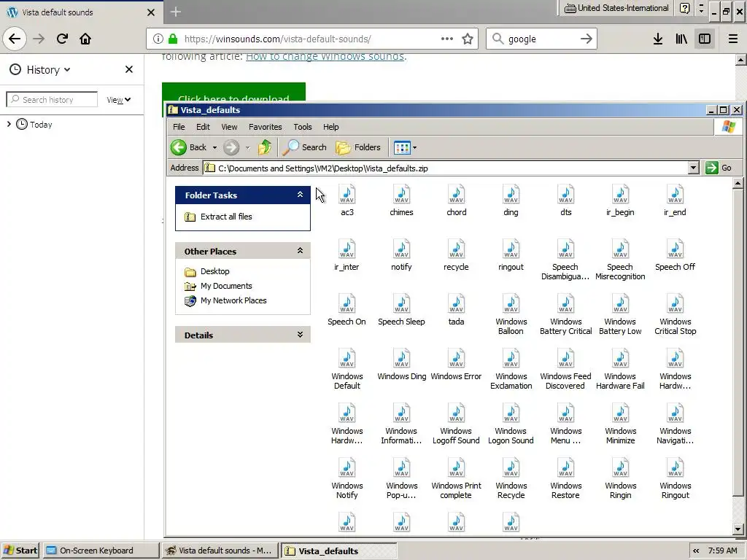Open the Address bar dropdown arrow

693,168
